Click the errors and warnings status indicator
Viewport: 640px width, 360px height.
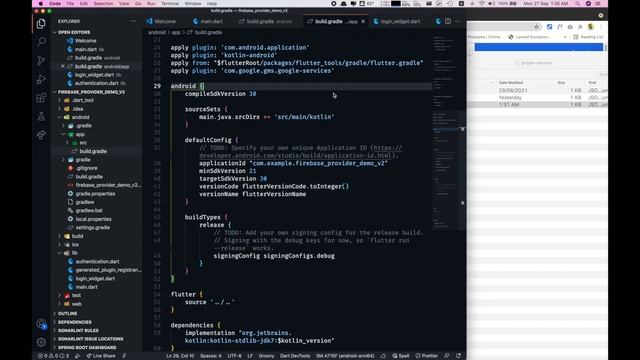click(53, 356)
